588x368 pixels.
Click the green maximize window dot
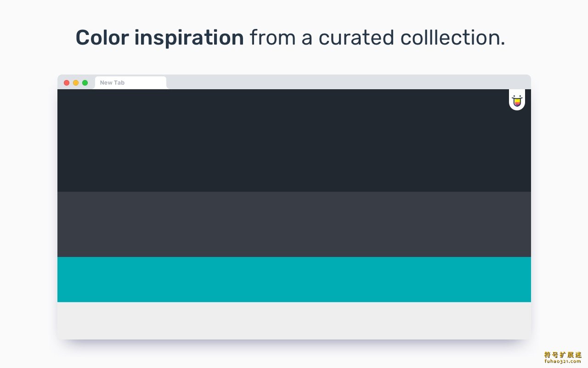pyautogui.click(x=85, y=83)
